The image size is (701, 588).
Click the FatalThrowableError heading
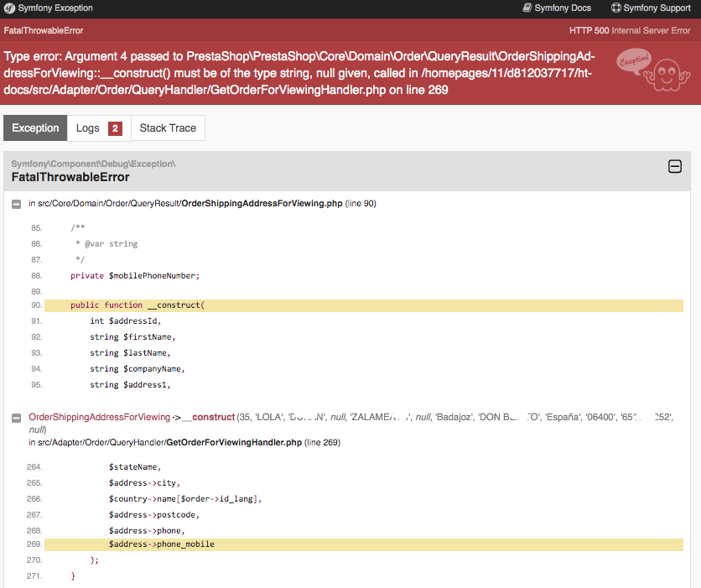coord(70,177)
